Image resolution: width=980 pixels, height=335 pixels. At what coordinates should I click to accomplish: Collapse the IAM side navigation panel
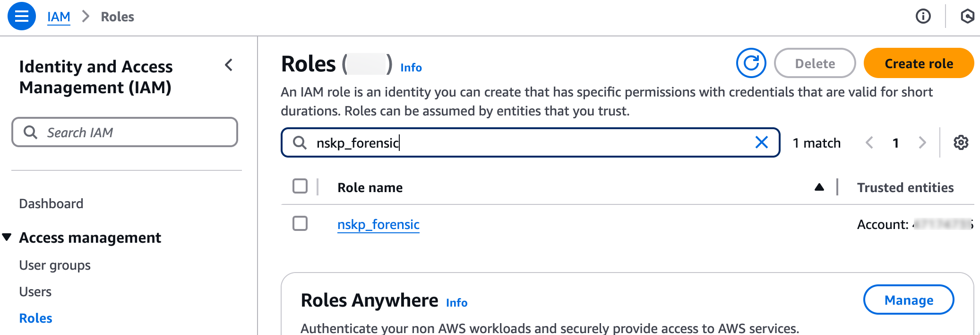click(229, 65)
